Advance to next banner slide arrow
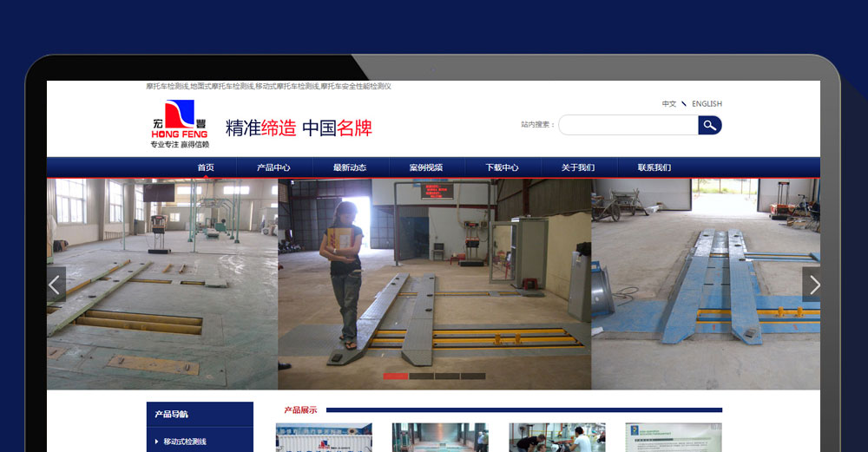 point(812,285)
